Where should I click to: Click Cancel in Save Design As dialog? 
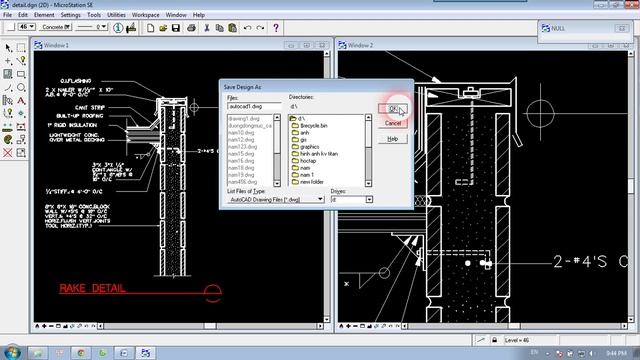[x=393, y=123]
